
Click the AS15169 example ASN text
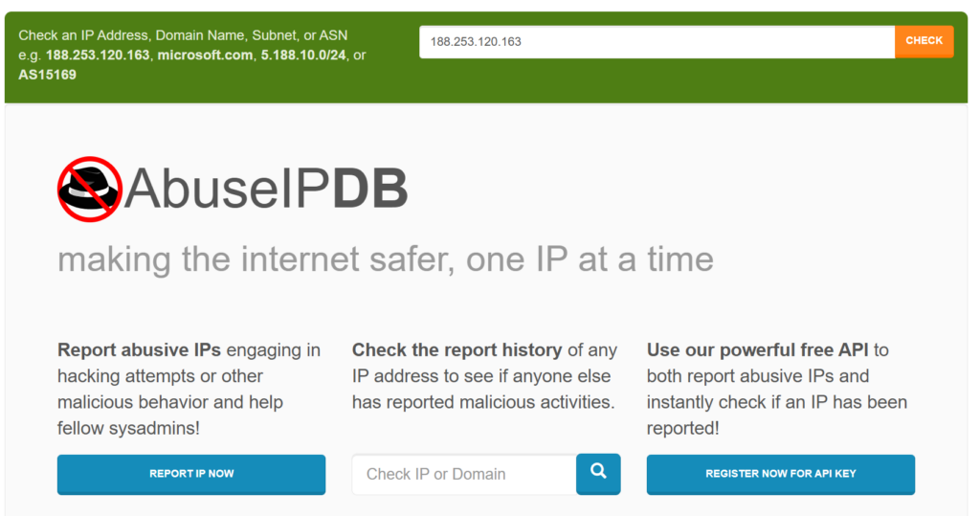pyautogui.click(x=48, y=74)
